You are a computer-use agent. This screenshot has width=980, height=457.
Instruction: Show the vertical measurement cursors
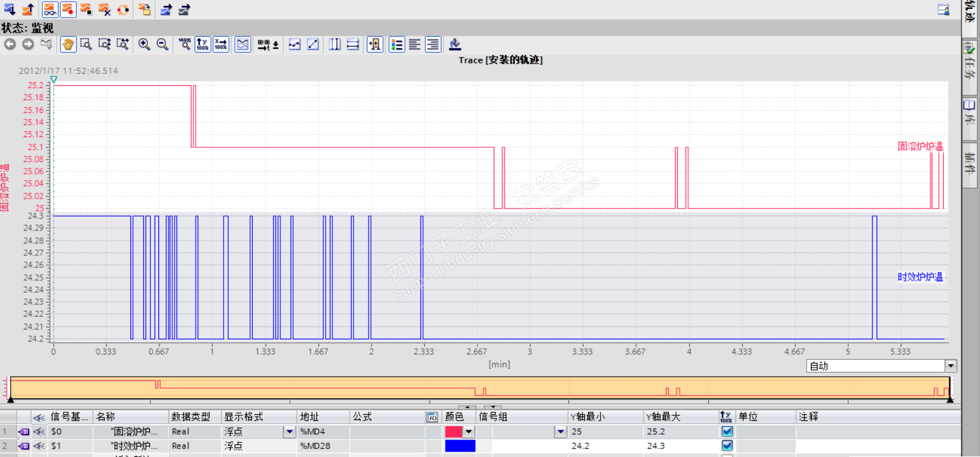coord(335,44)
